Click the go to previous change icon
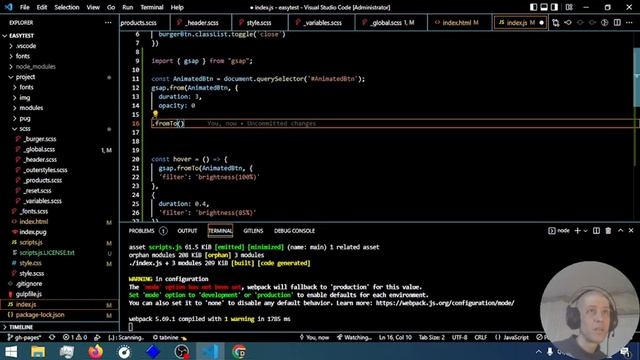 (568, 23)
